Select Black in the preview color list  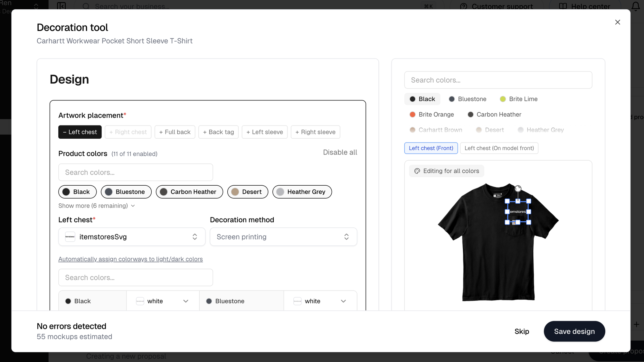(x=422, y=99)
